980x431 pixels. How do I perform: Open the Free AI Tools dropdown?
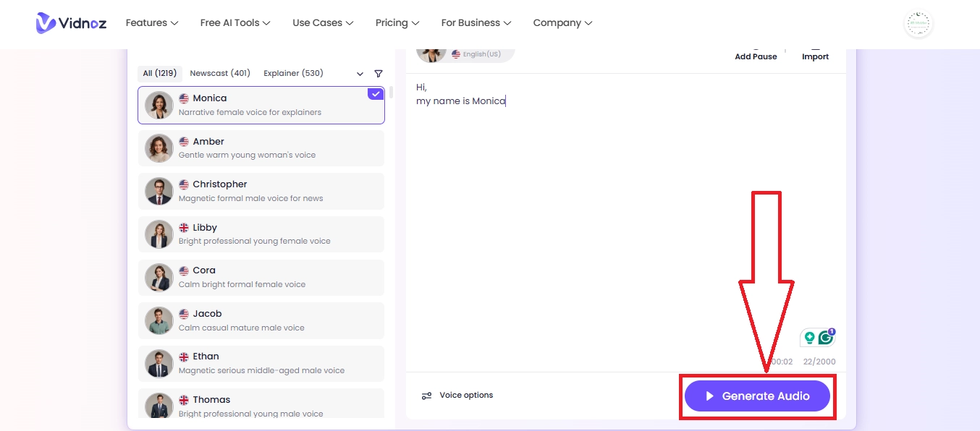[x=235, y=23]
